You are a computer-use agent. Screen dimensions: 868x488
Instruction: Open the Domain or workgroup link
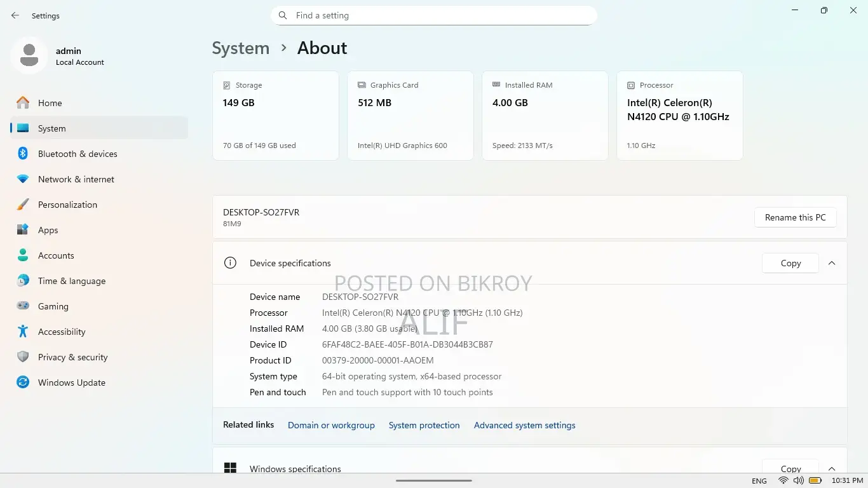(331, 425)
